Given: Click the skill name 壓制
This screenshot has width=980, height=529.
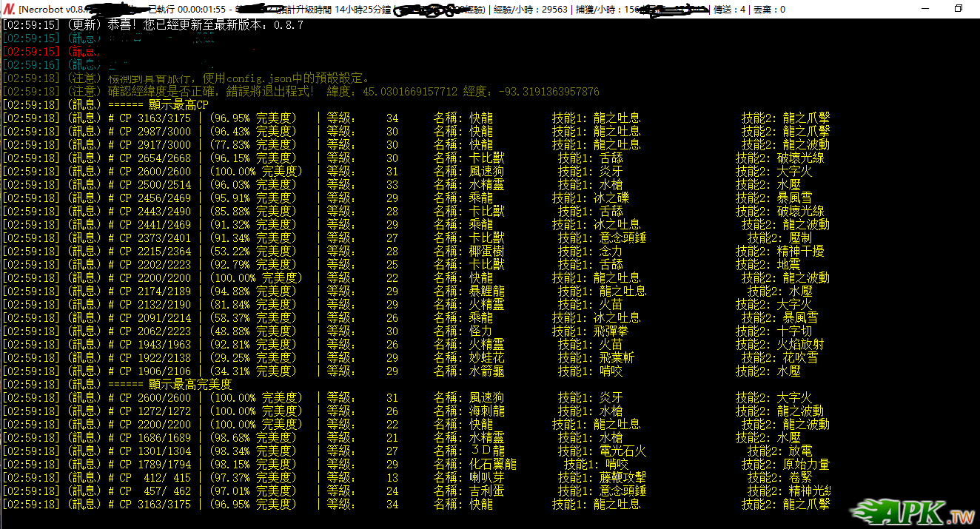Looking at the screenshot, I should coord(800,237).
